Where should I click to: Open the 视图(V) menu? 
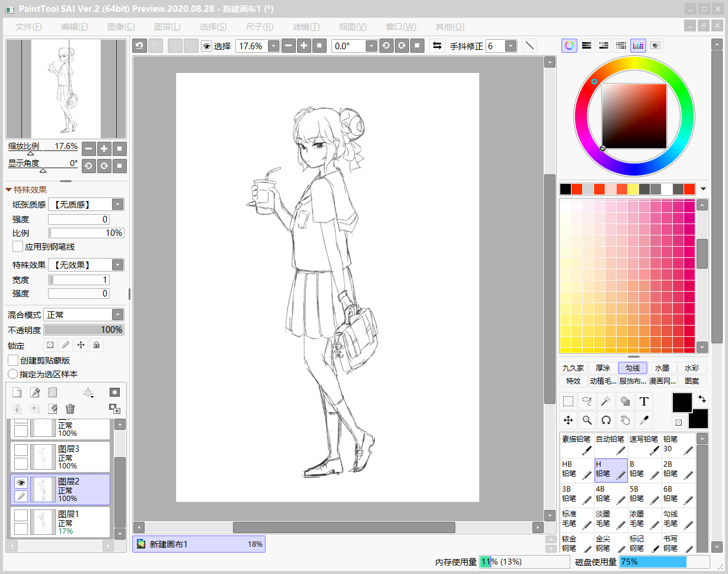[x=353, y=27]
